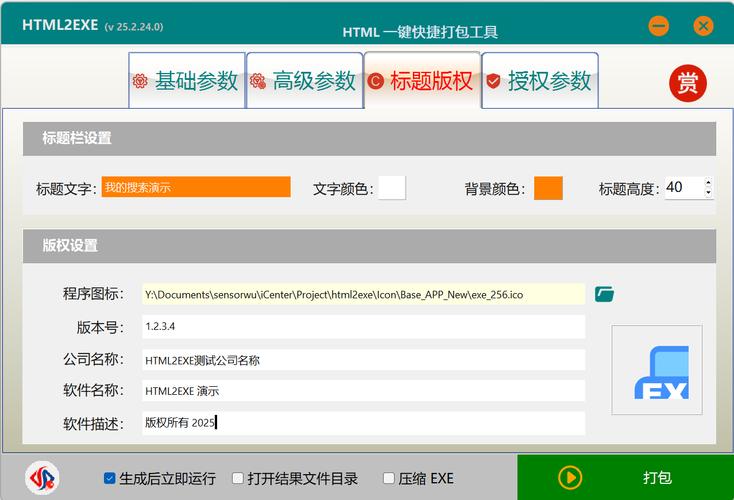Image resolution: width=734 pixels, height=500 pixels.
Task: Click the shield icon on 授权参数 tab
Action: pyautogui.click(x=493, y=81)
